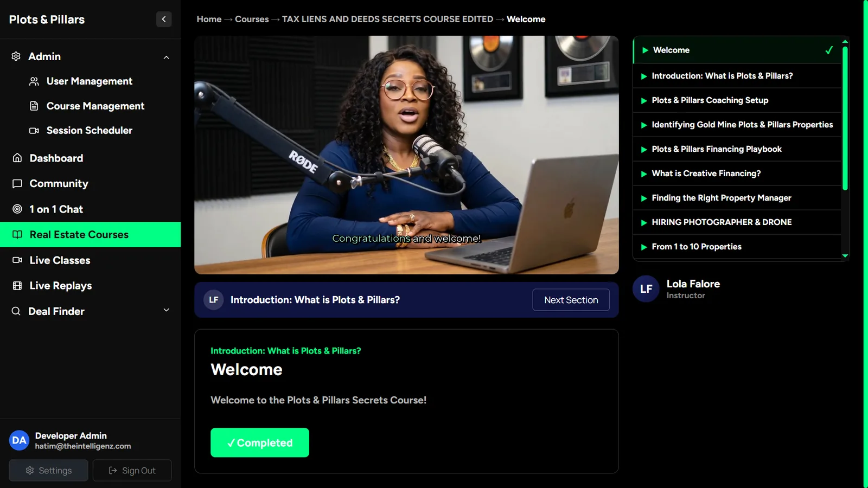The width and height of the screenshot is (868, 488).
Task: Expand the Deal Finder submenu
Action: coord(167,311)
